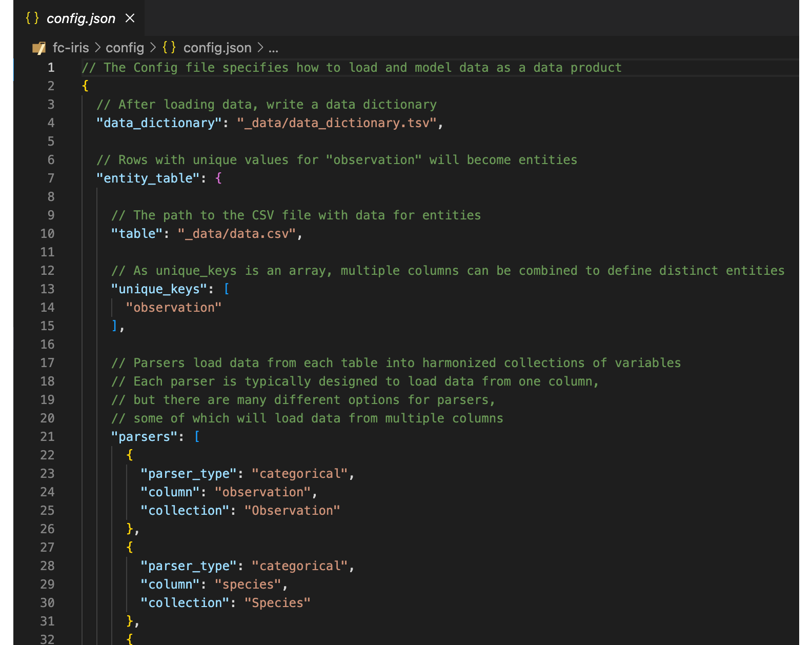Image resolution: width=812 pixels, height=645 pixels.
Task: Click "column" key on line 29
Action: click(x=170, y=584)
